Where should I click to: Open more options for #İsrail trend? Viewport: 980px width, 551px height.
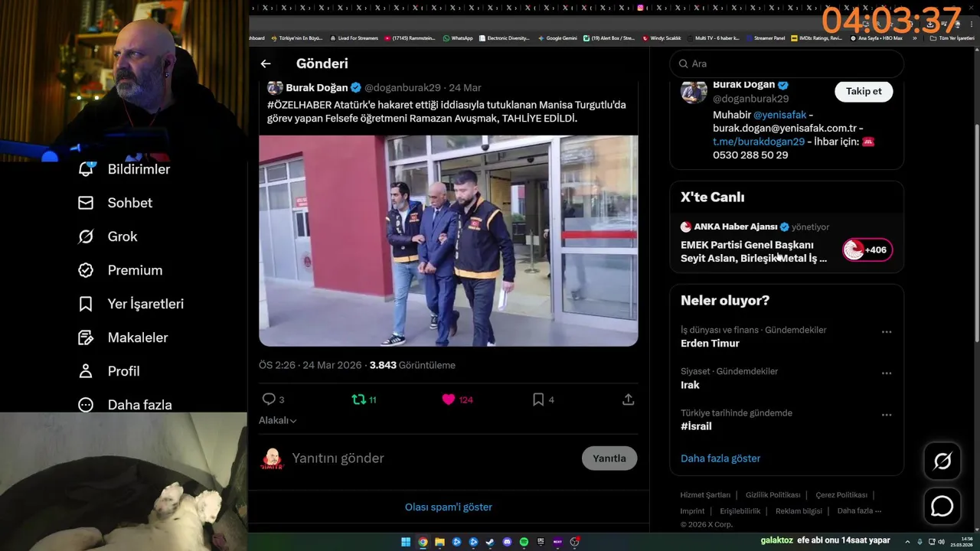point(887,415)
